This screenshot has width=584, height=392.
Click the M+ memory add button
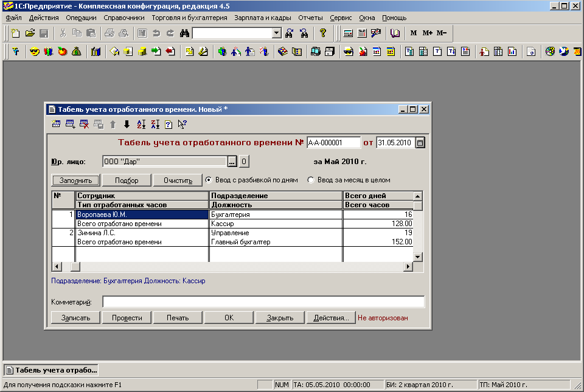[x=427, y=33]
